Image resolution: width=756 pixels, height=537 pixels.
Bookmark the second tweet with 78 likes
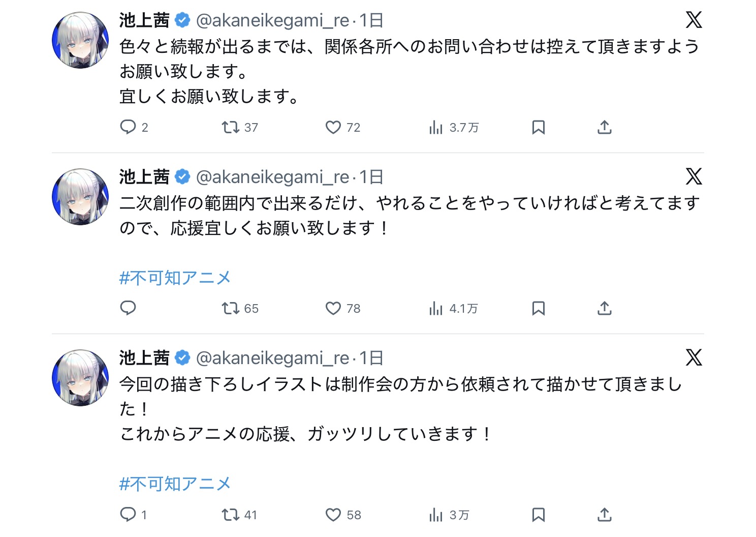pyautogui.click(x=538, y=308)
